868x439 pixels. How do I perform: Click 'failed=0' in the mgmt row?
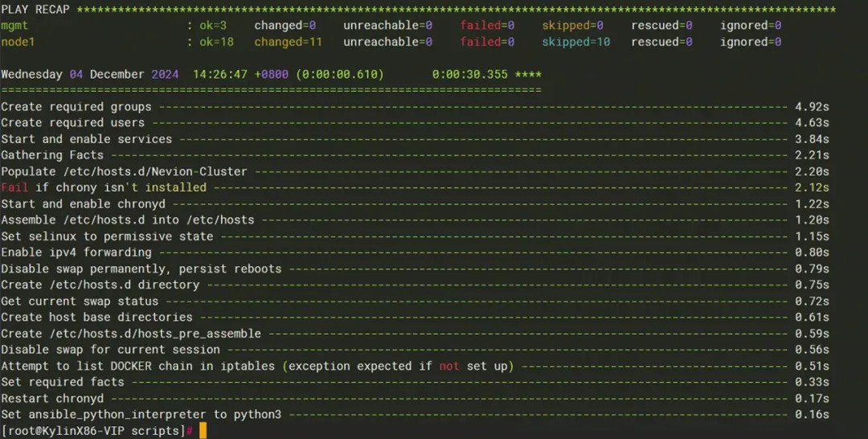coord(487,26)
